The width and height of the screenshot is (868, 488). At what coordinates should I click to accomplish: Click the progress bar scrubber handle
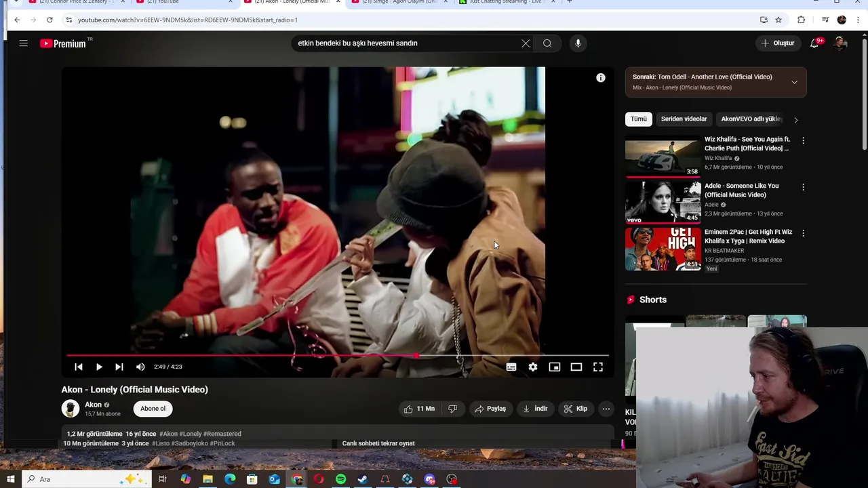(416, 355)
